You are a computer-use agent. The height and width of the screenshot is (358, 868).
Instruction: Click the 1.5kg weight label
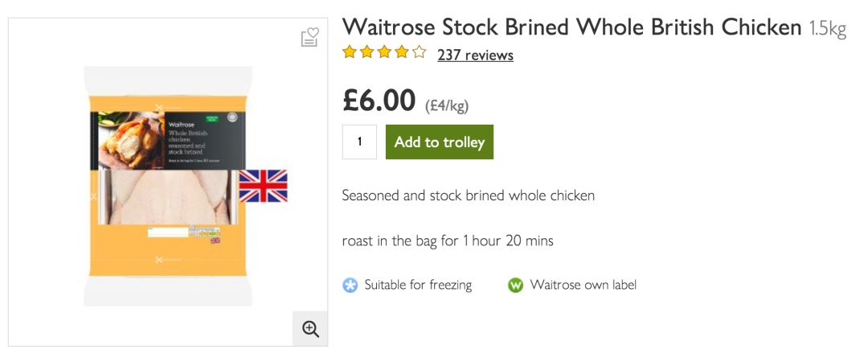coord(828,30)
